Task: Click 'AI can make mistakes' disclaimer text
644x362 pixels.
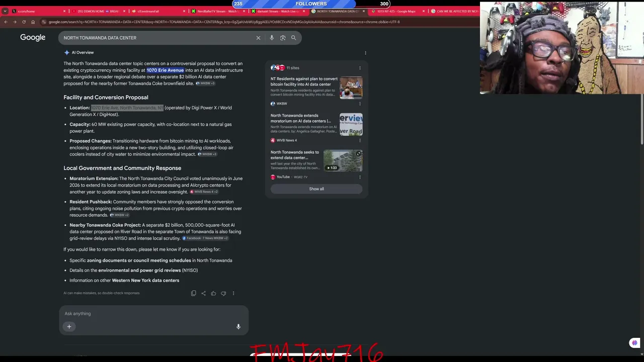Action: click(x=102, y=293)
